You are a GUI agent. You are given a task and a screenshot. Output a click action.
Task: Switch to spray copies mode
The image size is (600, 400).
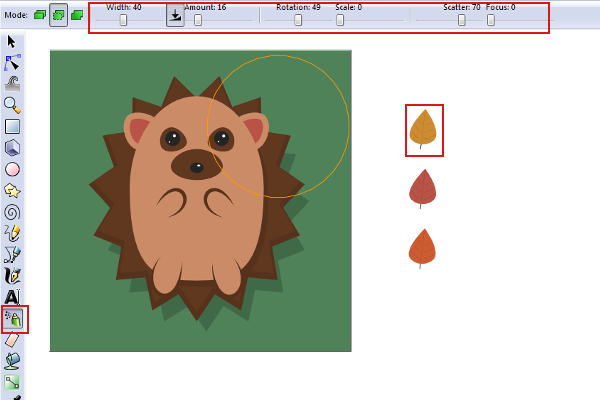tap(40, 16)
